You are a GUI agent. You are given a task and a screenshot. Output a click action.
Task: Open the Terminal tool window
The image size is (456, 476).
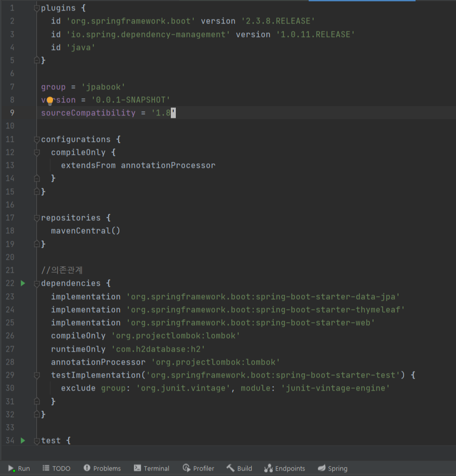[151, 468]
